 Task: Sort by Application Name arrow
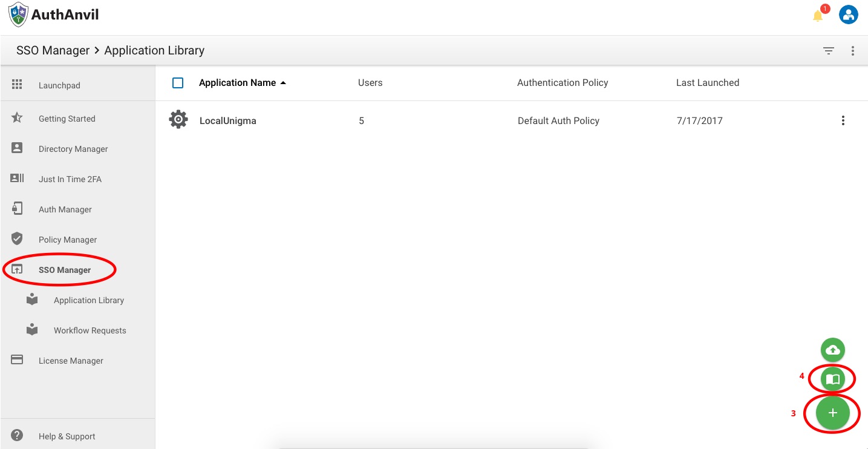pos(283,83)
